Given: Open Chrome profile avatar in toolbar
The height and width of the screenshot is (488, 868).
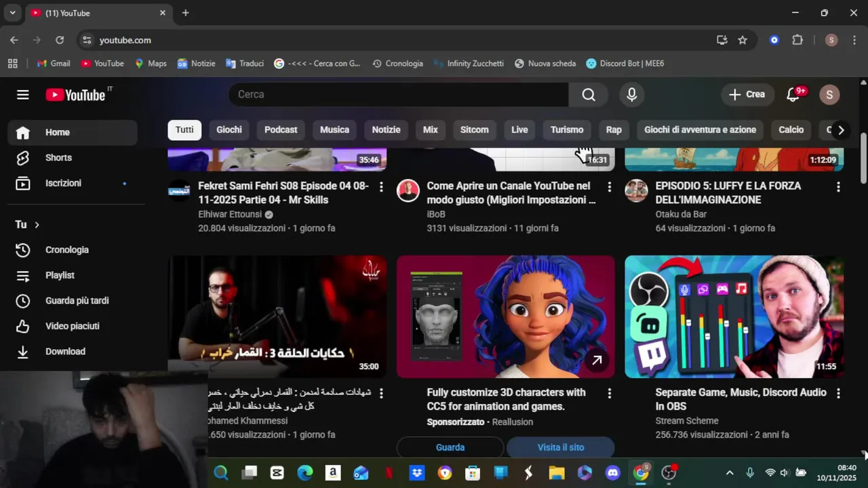Looking at the screenshot, I should point(831,40).
